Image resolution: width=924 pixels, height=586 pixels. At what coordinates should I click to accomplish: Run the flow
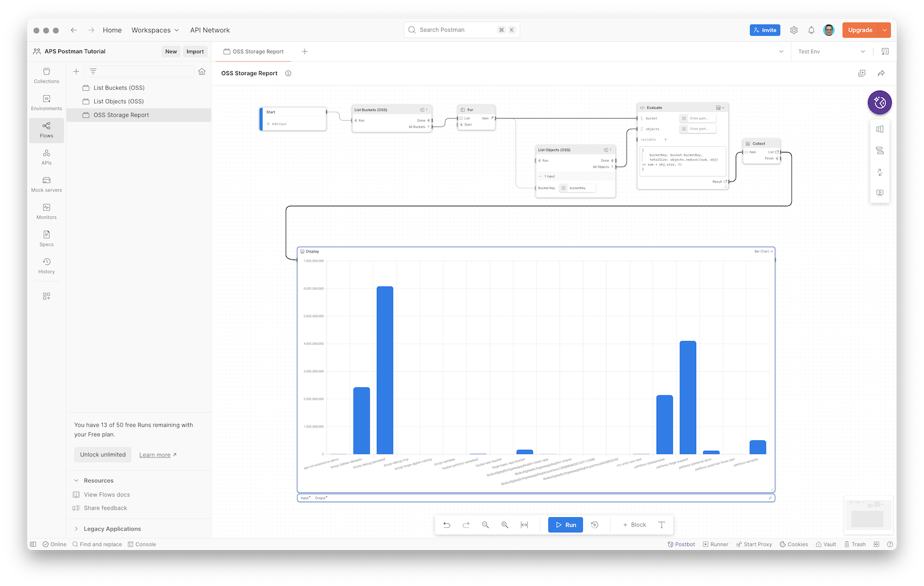565,525
